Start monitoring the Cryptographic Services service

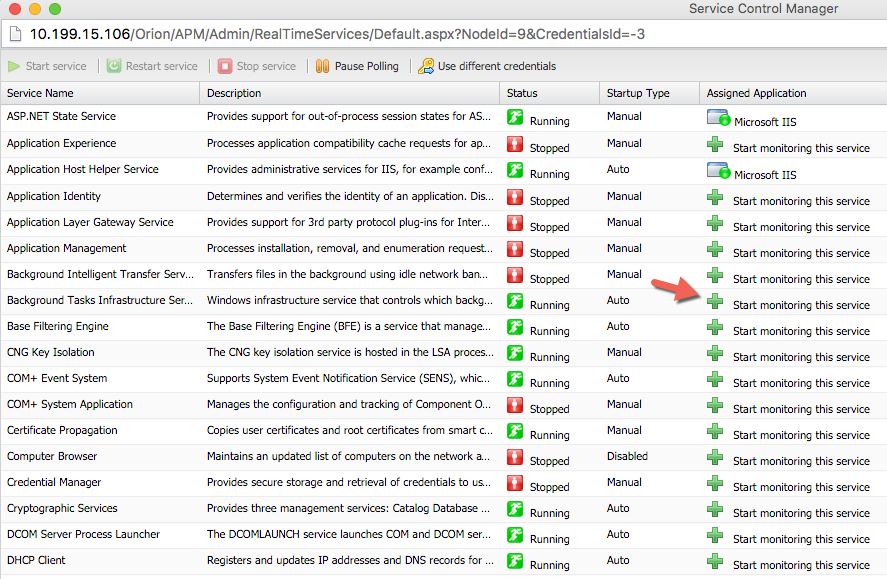pos(801,513)
